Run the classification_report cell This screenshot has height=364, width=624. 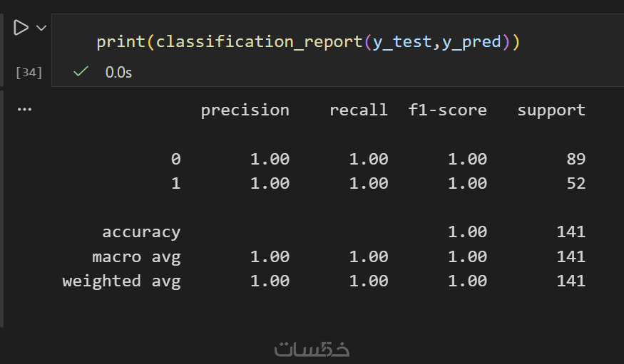(x=21, y=28)
